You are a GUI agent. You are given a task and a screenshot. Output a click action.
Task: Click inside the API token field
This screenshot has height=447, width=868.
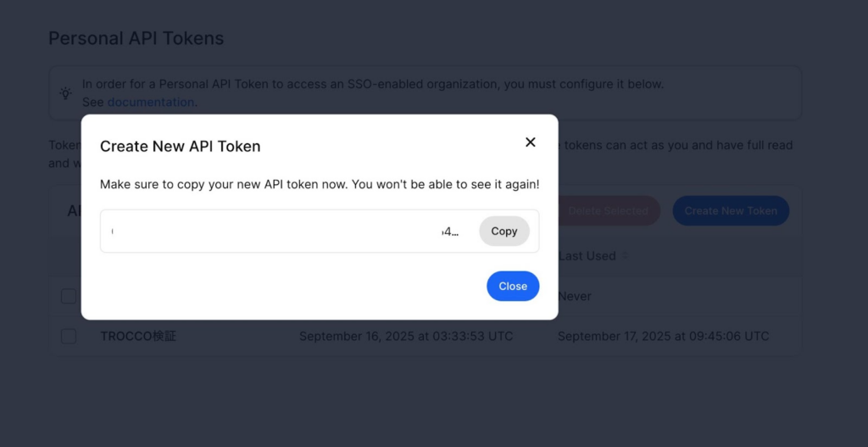280,231
